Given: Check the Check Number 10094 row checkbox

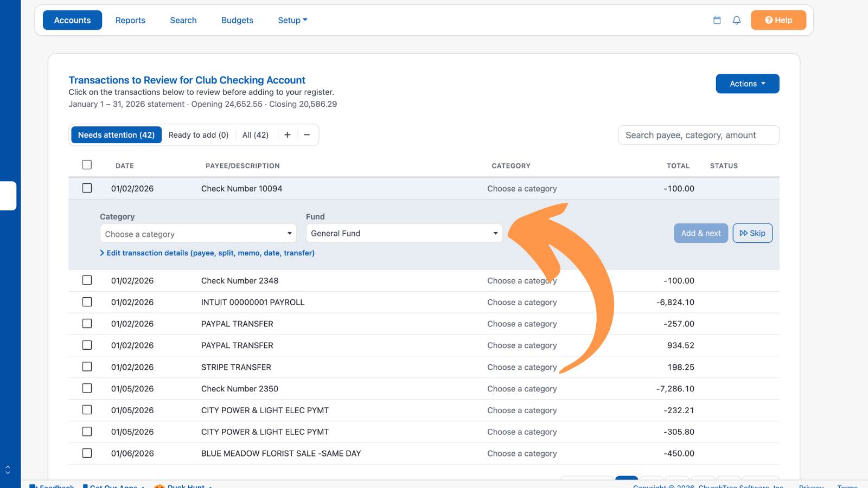Looking at the screenshot, I should pos(87,188).
